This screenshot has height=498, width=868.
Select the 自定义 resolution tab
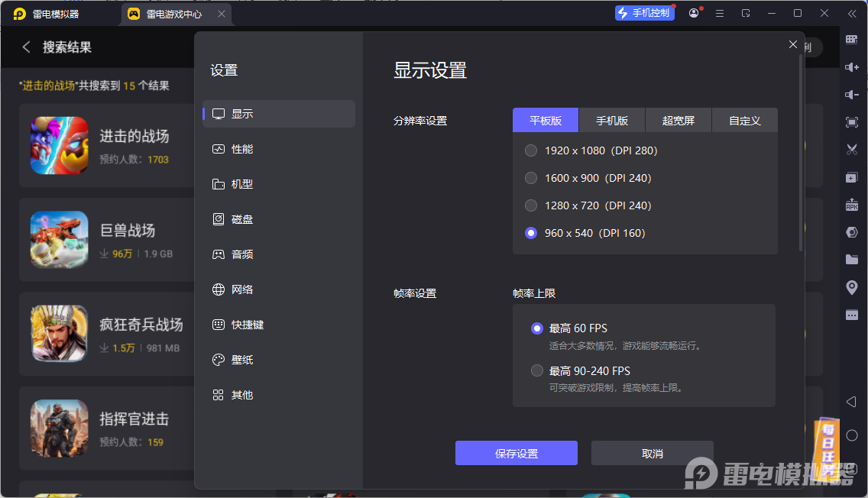[744, 121]
